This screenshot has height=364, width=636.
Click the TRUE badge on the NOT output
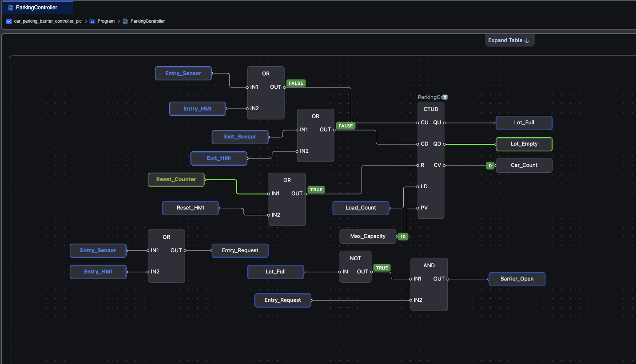pyautogui.click(x=382, y=268)
